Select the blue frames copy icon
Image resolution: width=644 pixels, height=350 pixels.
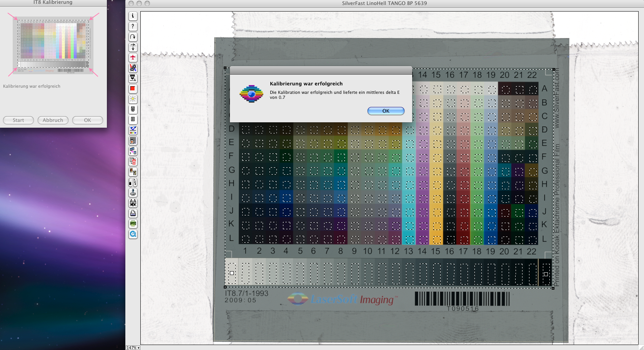click(133, 151)
